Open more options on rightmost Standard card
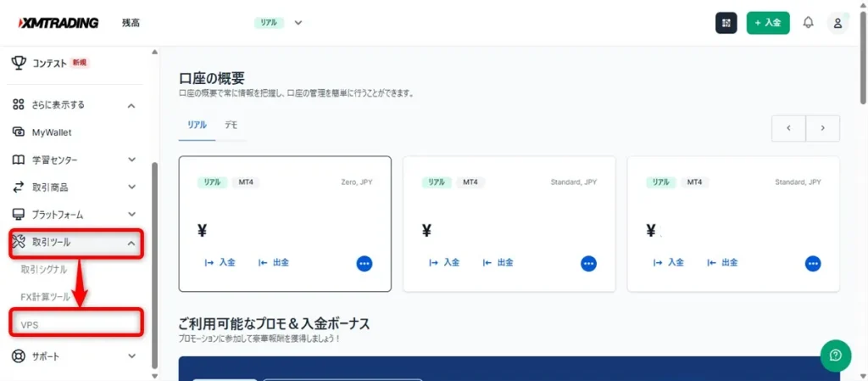868x381 pixels. click(813, 264)
